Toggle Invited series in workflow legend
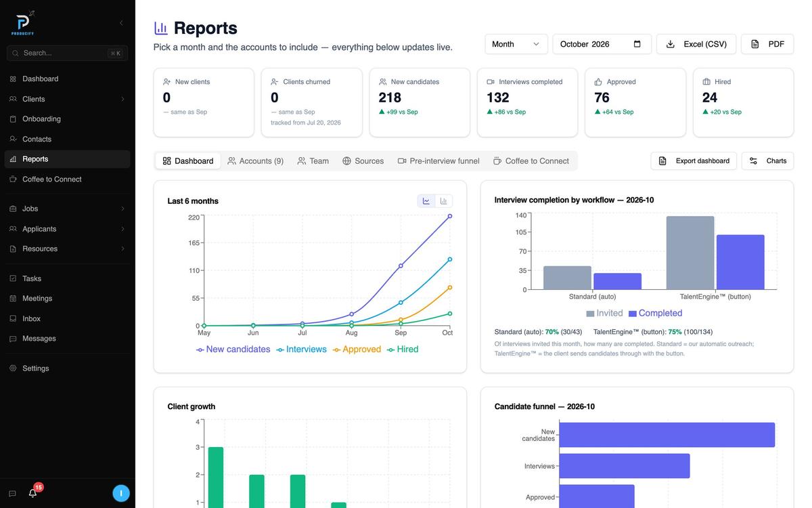 pos(604,313)
